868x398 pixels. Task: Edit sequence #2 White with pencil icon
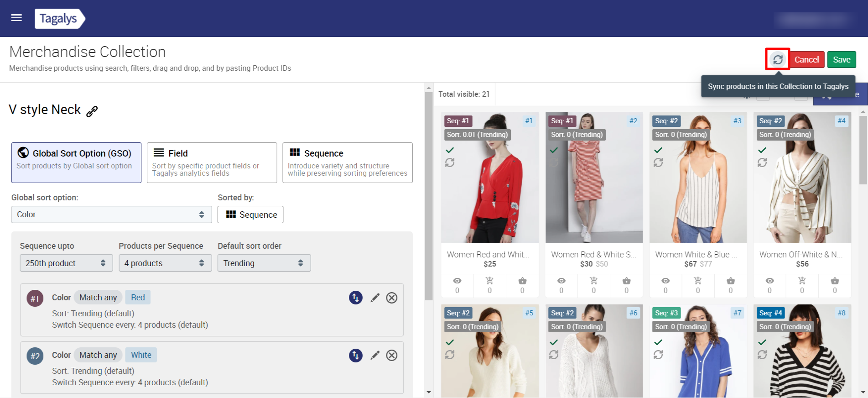click(x=375, y=355)
